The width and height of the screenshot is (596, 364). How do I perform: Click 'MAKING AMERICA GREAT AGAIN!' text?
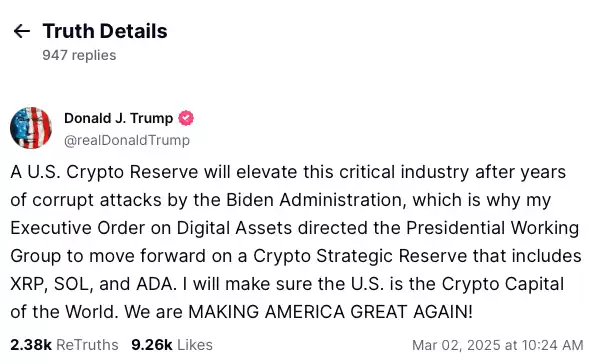pyautogui.click(x=330, y=312)
